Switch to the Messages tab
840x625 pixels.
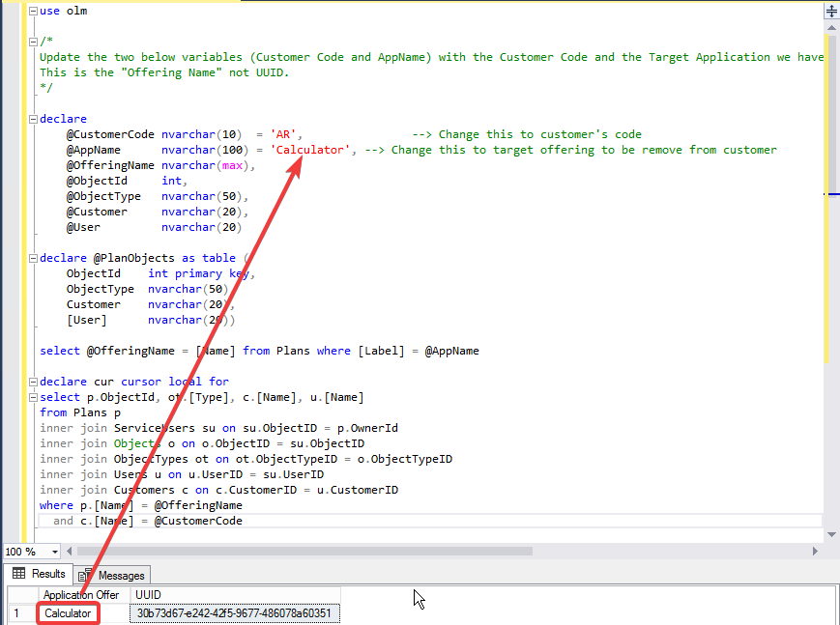(114, 575)
